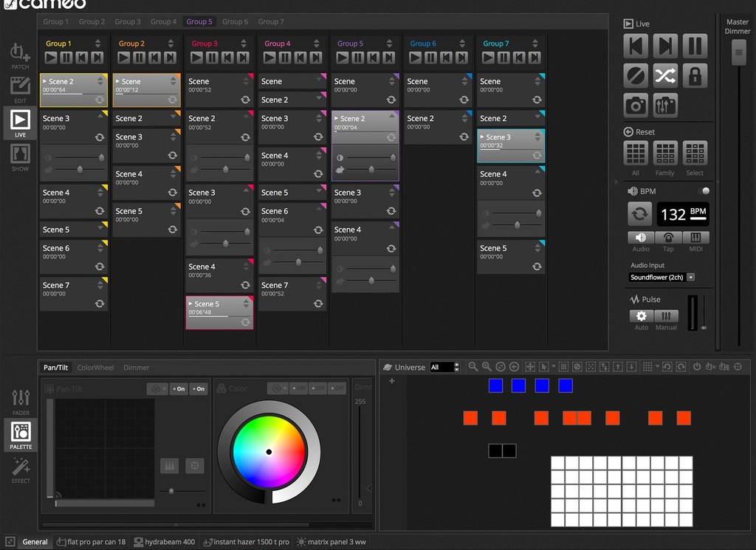Select instant hazer 1500 t pro

[x=247, y=542]
